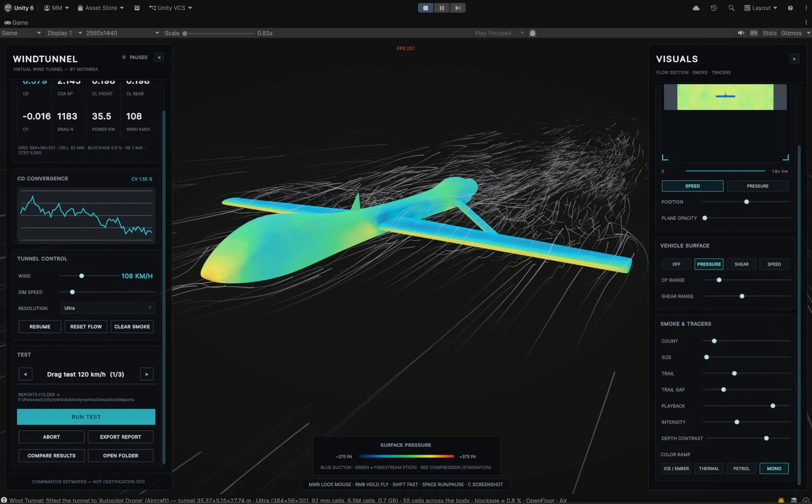The height and width of the screenshot is (504, 812).
Task: Open the undo history clock icon
Action: (x=714, y=8)
